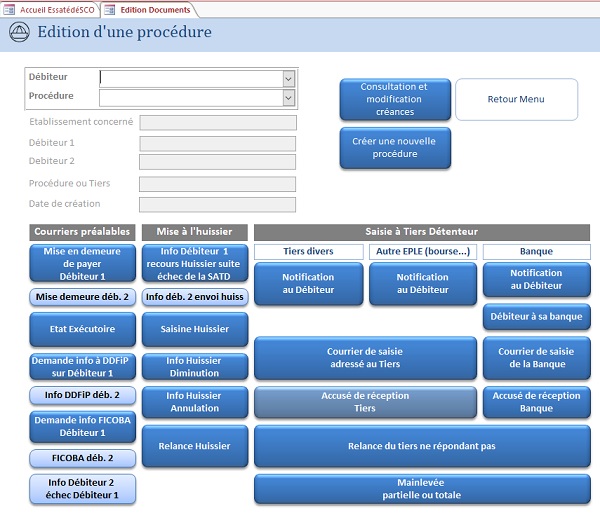Select the Edition Documents tab
The height and width of the screenshot is (513, 600).
(150, 9)
